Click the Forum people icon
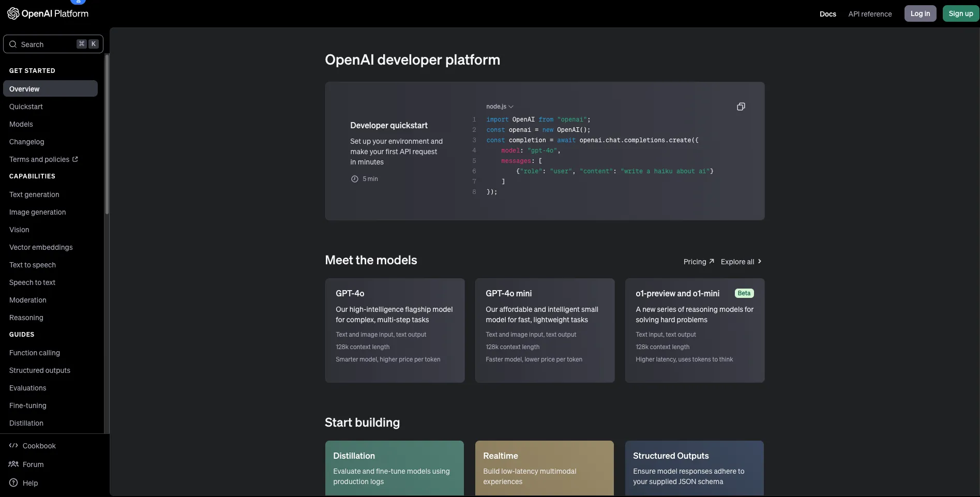980x497 pixels. (x=13, y=464)
